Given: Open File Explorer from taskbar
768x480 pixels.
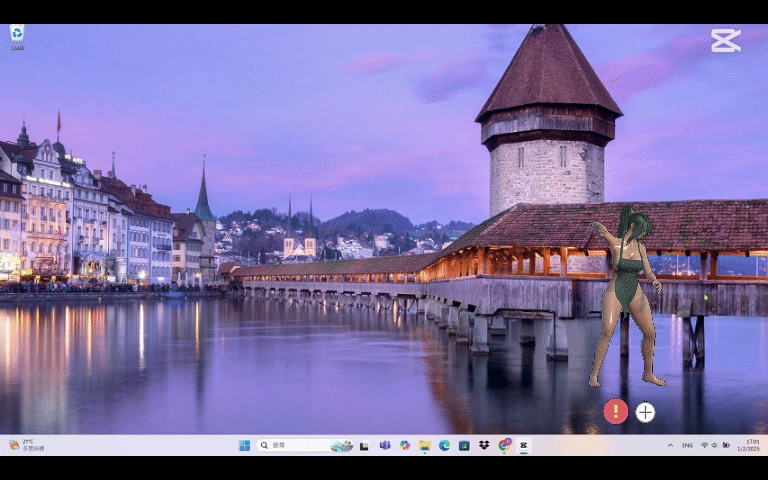Looking at the screenshot, I should pyautogui.click(x=425, y=445).
